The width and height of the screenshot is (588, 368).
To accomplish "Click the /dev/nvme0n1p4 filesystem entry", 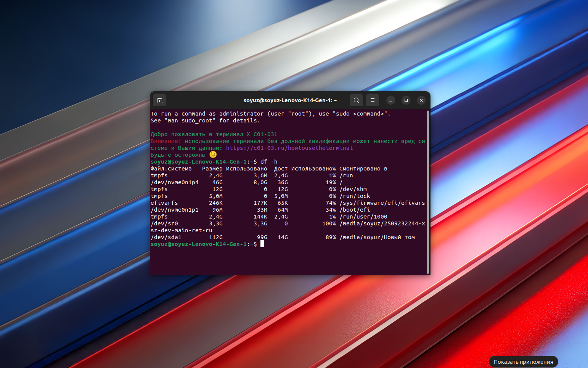I will (175, 182).
